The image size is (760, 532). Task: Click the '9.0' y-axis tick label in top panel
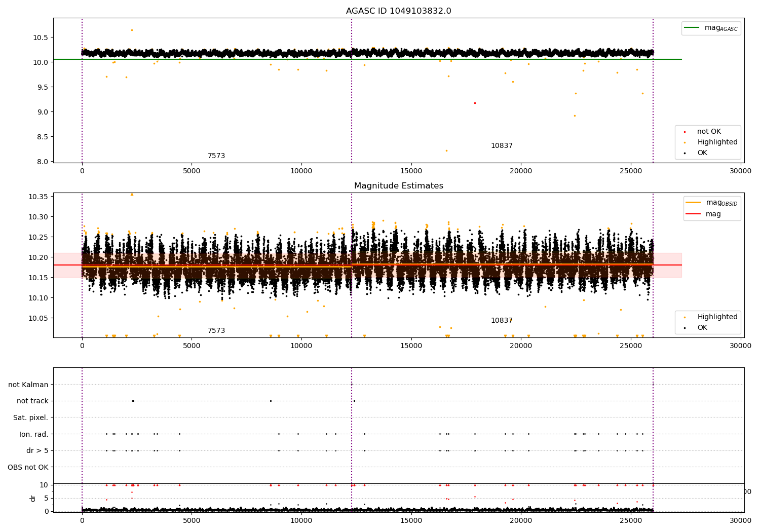point(43,112)
